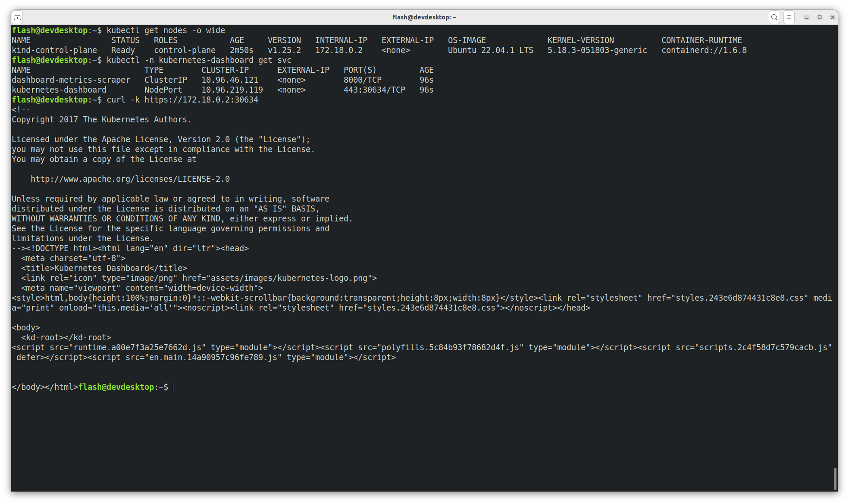Click the Copyright 2017 The Kubernetes Authors line
The image size is (849, 504).
101,119
